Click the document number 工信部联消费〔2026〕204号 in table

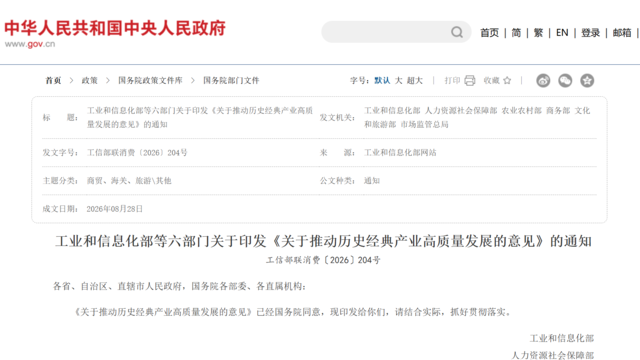[137, 153]
